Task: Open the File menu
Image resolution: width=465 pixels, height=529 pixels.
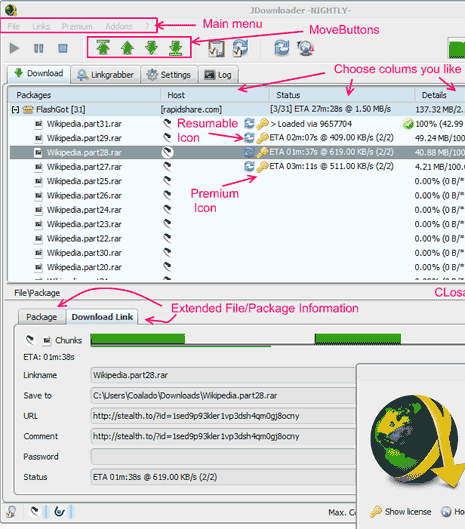Action: click(13, 26)
